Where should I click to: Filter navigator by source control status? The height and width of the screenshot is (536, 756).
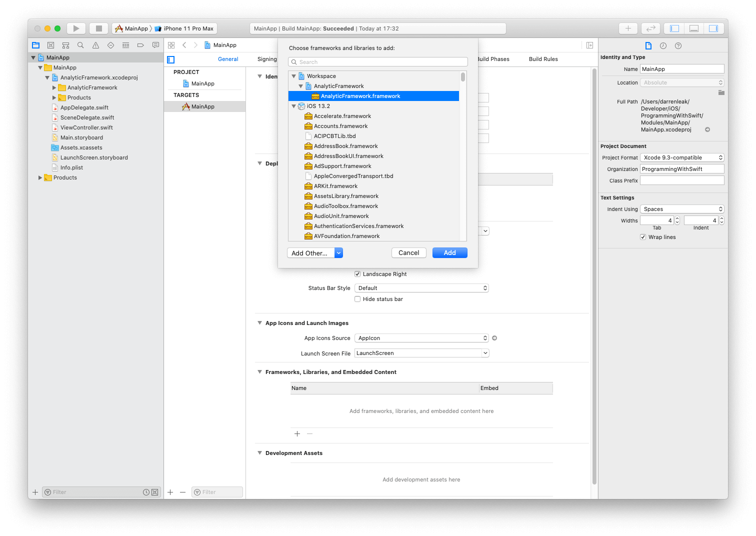tap(154, 492)
